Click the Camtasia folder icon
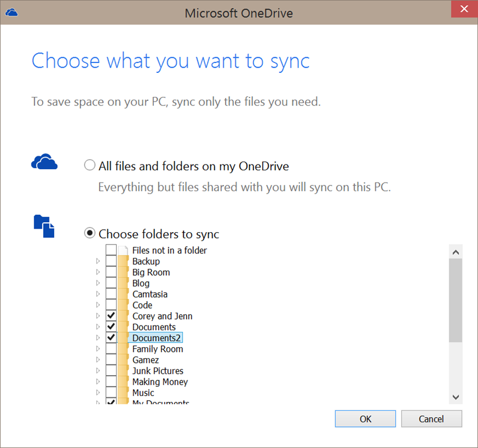Image resolution: width=478 pixels, height=448 pixels. (123, 295)
